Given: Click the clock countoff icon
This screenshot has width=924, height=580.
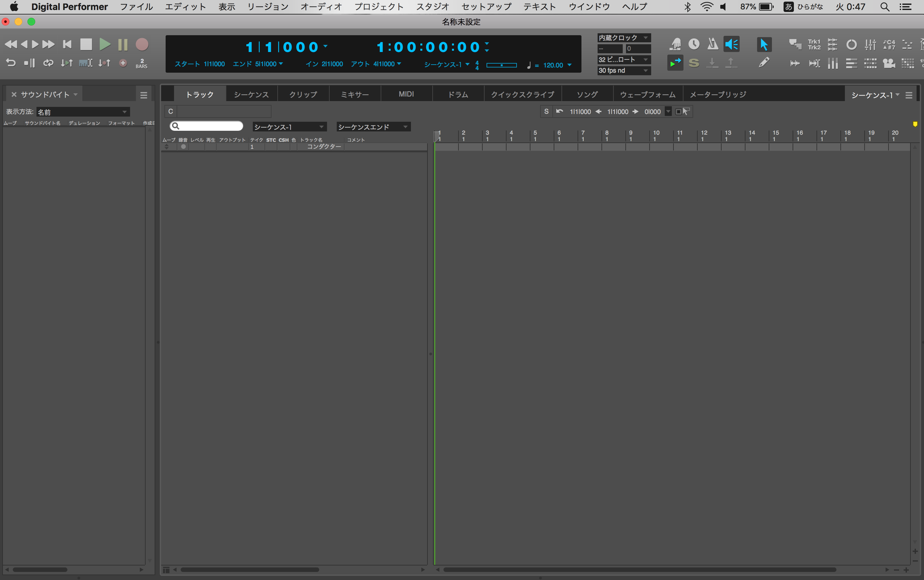Looking at the screenshot, I should click(693, 44).
